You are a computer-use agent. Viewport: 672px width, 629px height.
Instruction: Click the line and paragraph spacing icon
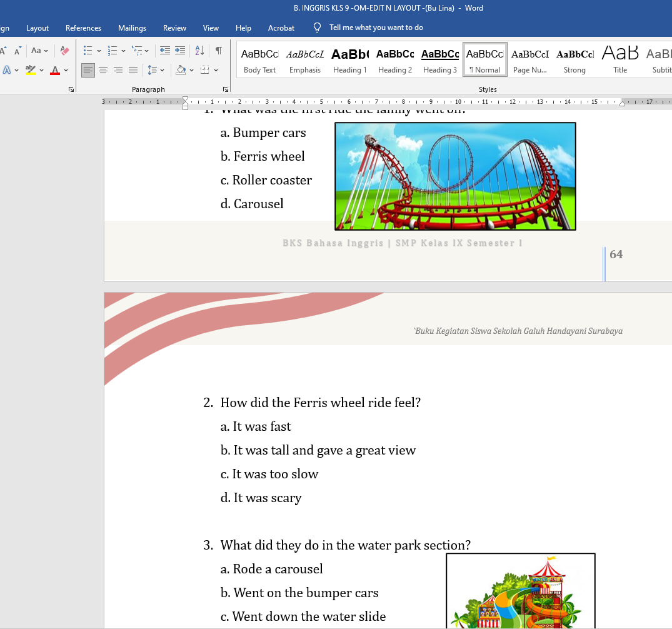click(152, 70)
